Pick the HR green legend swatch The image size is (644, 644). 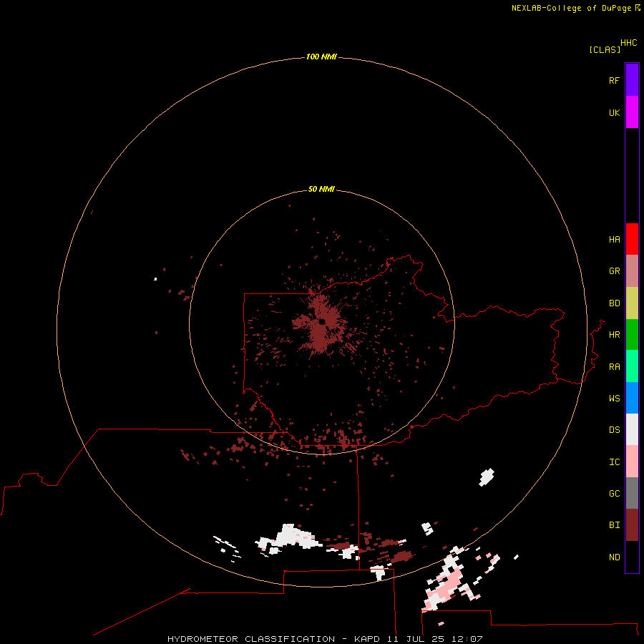pos(632,335)
